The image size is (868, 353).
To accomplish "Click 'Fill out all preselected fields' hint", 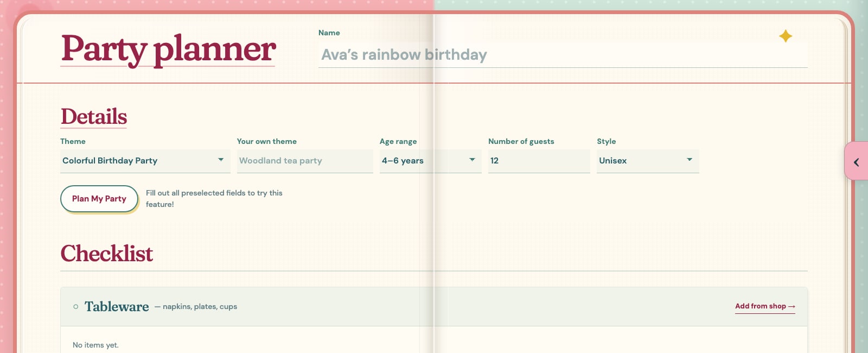I will (214, 198).
